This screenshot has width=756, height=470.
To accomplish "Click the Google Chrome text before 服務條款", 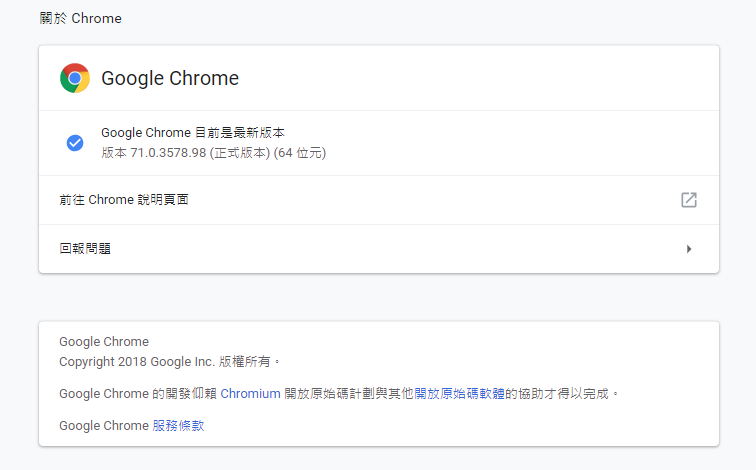I will 104,426.
